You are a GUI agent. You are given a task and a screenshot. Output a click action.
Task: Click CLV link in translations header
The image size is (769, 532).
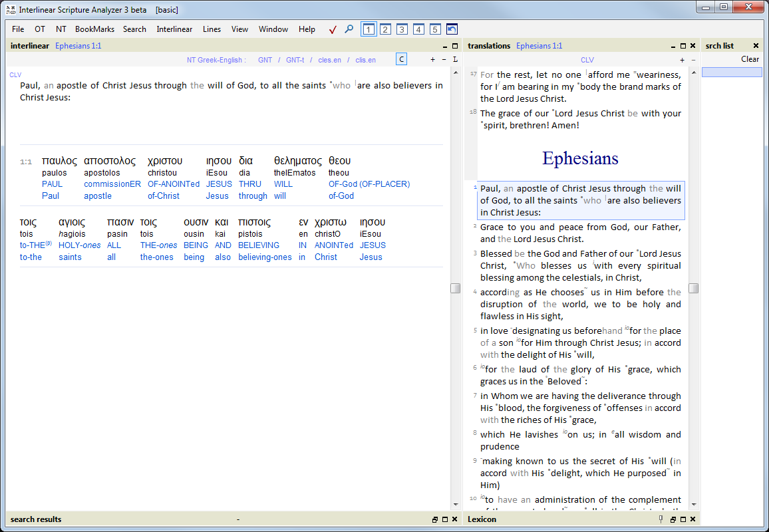coord(587,60)
